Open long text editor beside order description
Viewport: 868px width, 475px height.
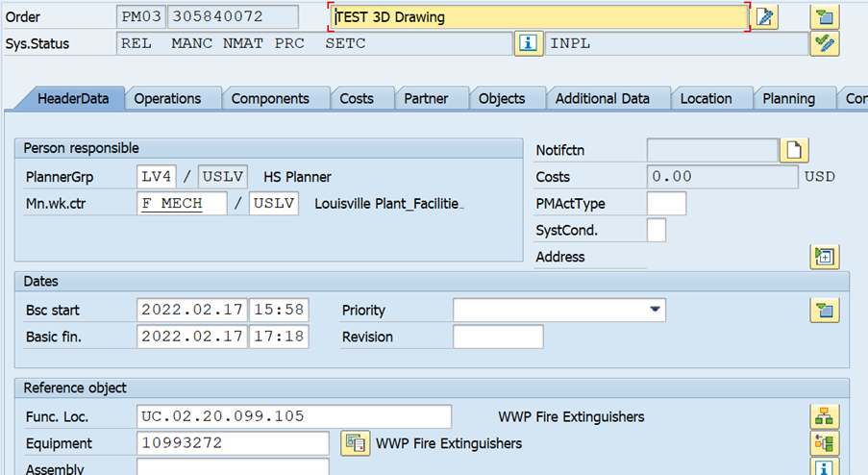pyautogui.click(x=764, y=17)
